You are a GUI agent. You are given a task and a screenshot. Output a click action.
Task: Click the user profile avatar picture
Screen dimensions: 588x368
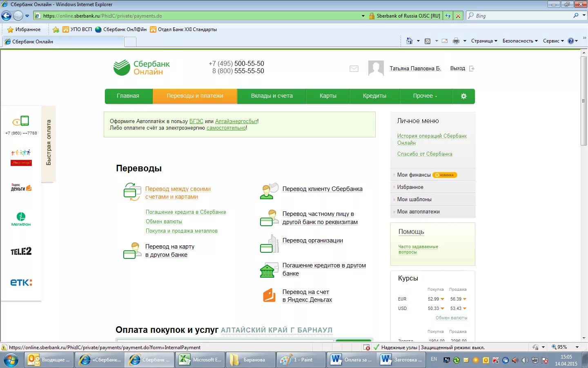[376, 68]
